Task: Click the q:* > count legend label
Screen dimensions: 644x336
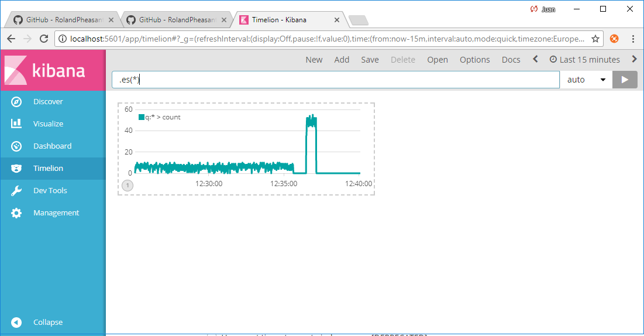Action: (163, 117)
